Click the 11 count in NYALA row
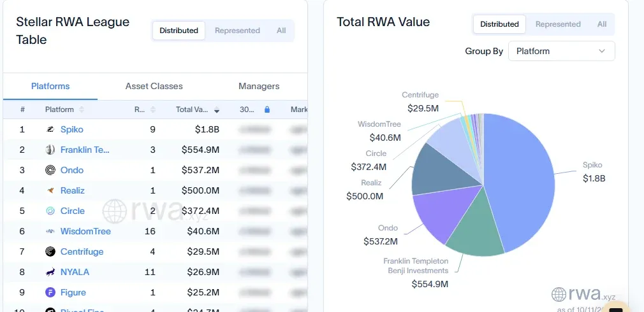Image resolution: width=644 pixels, height=312 pixels. pyautogui.click(x=150, y=272)
